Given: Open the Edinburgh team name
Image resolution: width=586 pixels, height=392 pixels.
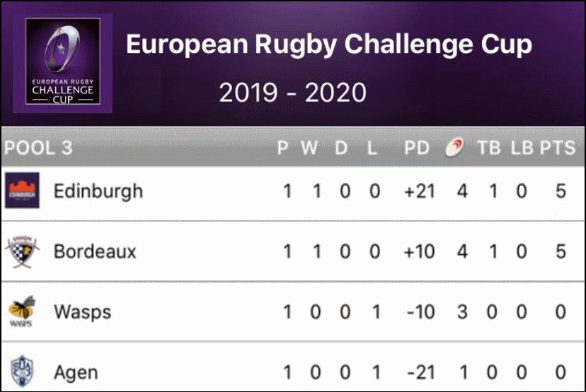Looking at the screenshot, I should tap(98, 191).
